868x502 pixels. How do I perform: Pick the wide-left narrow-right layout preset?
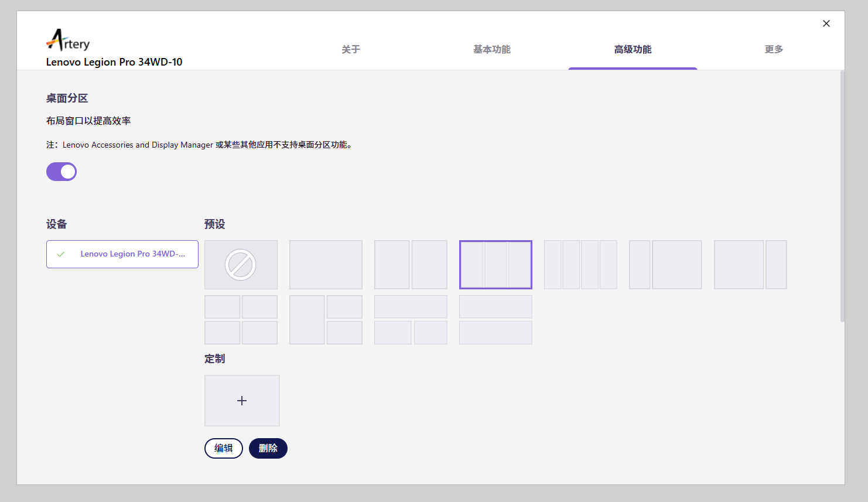(x=750, y=265)
